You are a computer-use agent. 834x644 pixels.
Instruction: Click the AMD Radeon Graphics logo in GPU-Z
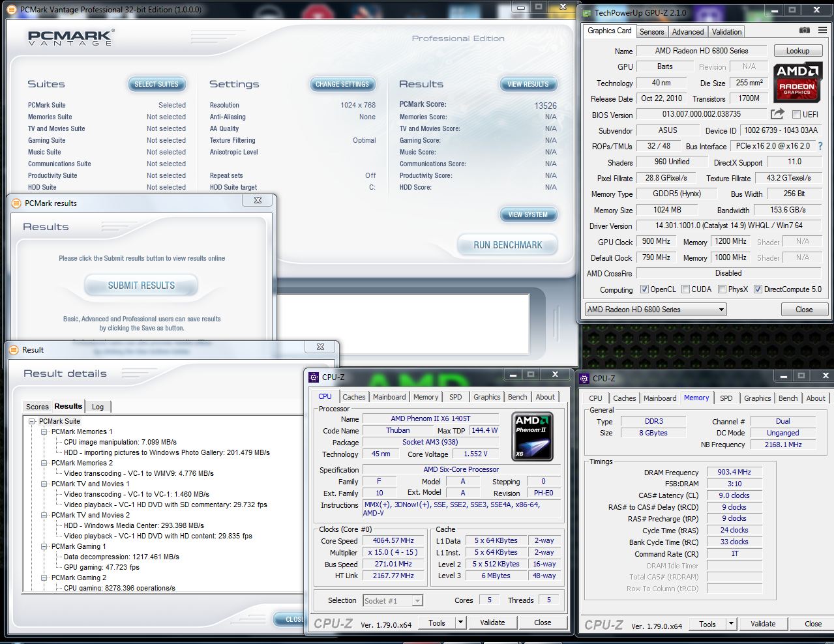[797, 82]
